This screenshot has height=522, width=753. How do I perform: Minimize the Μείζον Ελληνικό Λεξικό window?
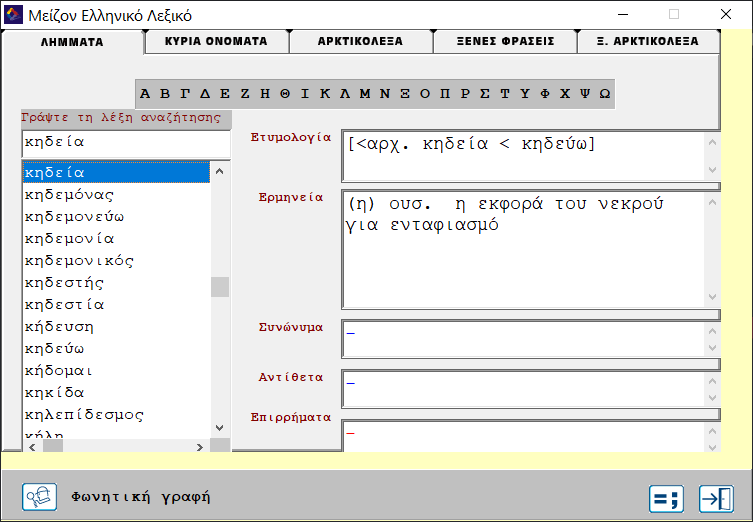pyautogui.click(x=623, y=14)
